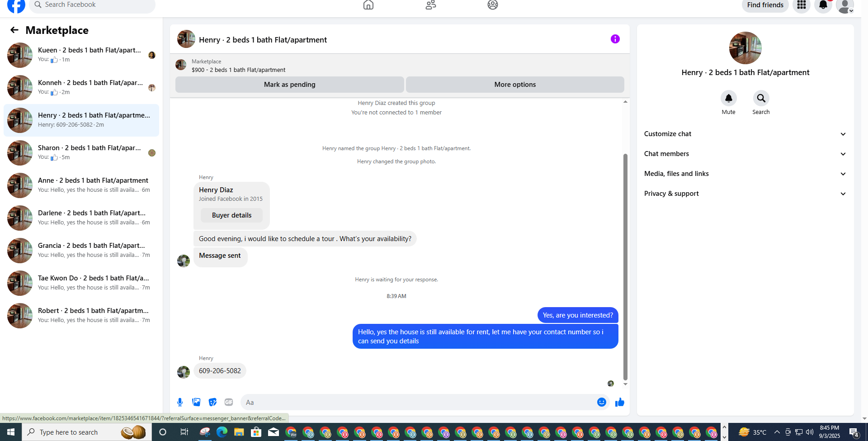Open Konneh conversation in list
The image size is (868, 441).
point(81,87)
